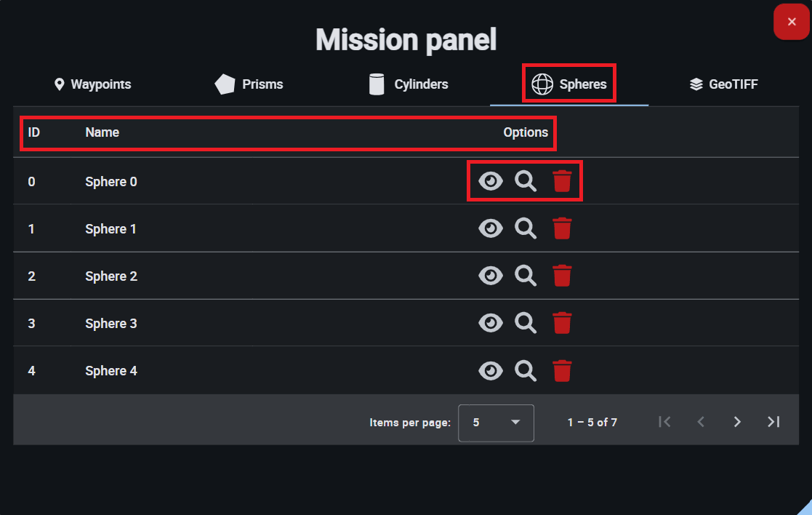Zoom to Sphere 3 using magnifier
The image size is (812, 515).
[x=526, y=323]
